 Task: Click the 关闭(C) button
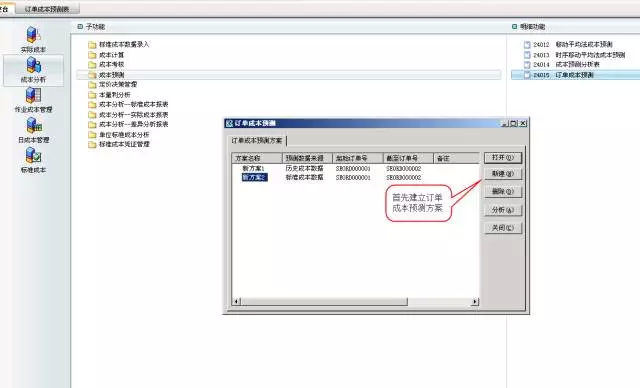click(x=503, y=228)
